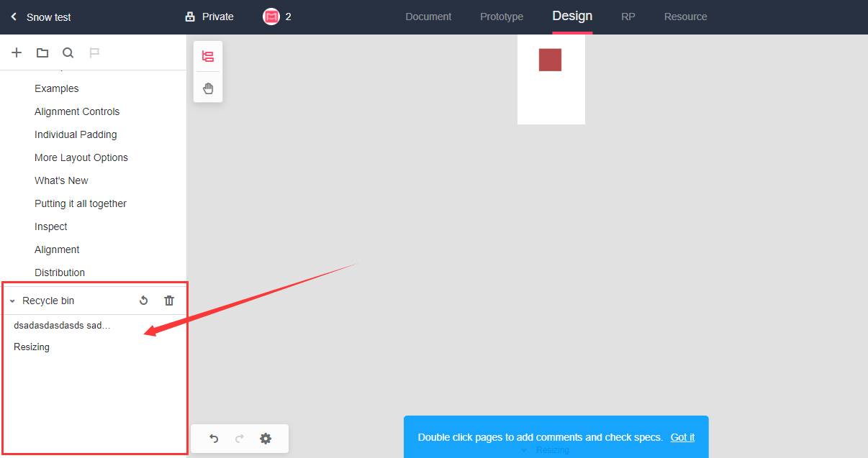Open the Document tab
This screenshot has width=868, height=458.
(428, 17)
